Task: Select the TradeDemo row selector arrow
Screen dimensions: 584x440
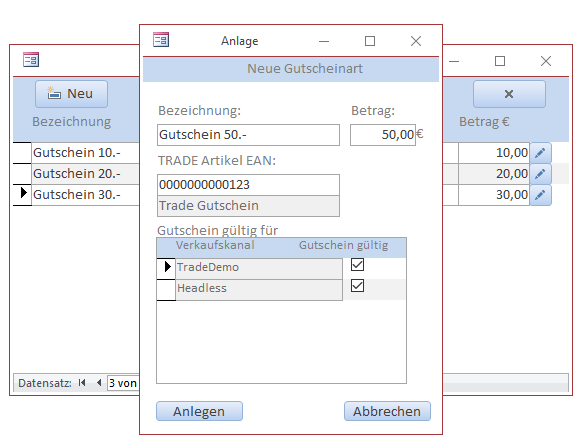Action: (166, 269)
